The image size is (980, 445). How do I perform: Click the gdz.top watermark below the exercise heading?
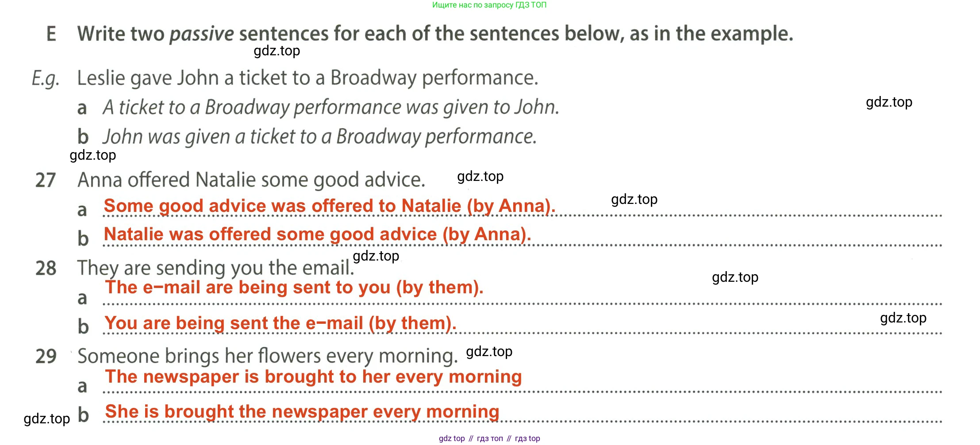point(277,51)
